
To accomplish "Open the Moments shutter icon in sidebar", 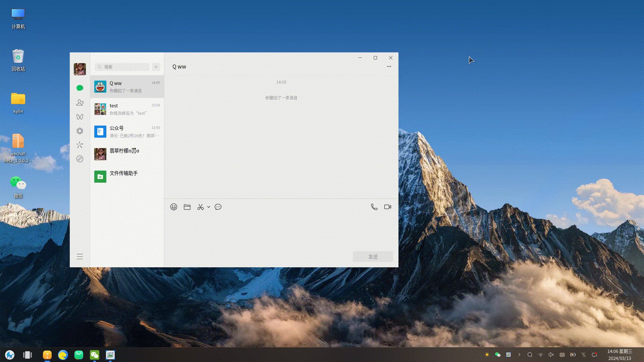I will (x=80, y=131).
